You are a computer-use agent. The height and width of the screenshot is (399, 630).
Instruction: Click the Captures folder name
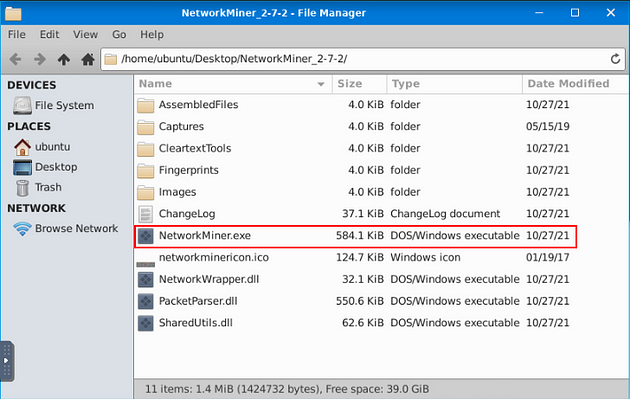coord(181,127)
